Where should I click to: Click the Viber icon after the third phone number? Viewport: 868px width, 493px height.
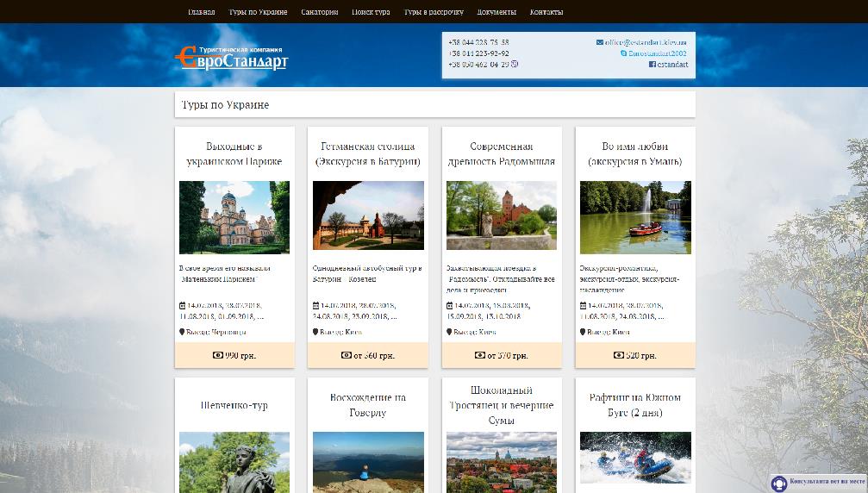coord(515,65)
